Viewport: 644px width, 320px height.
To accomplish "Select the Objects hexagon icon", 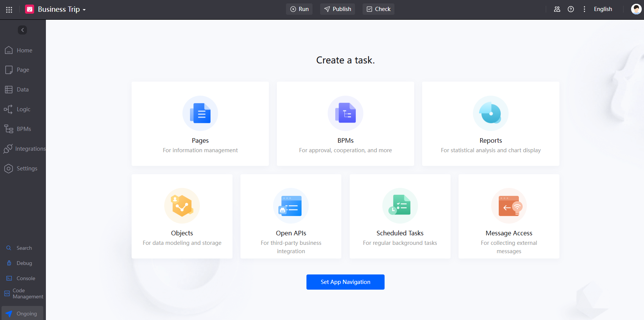I will pyautogui.click(x=182, y=206).
